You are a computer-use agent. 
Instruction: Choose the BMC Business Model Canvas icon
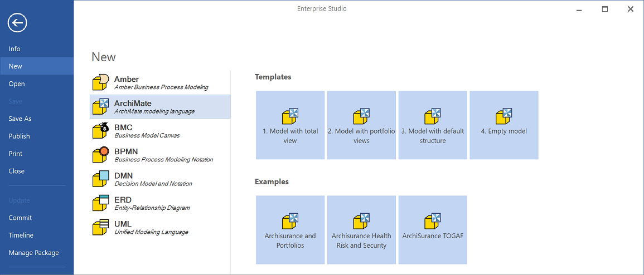tap(100, 131)
